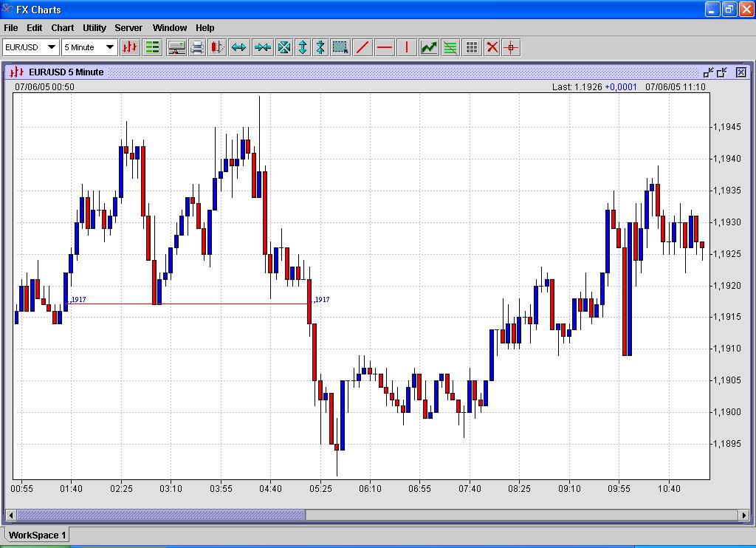Open the EUR/USD currency pair dropdown
This screenshot has height=548, width=756.
(30, 47)
